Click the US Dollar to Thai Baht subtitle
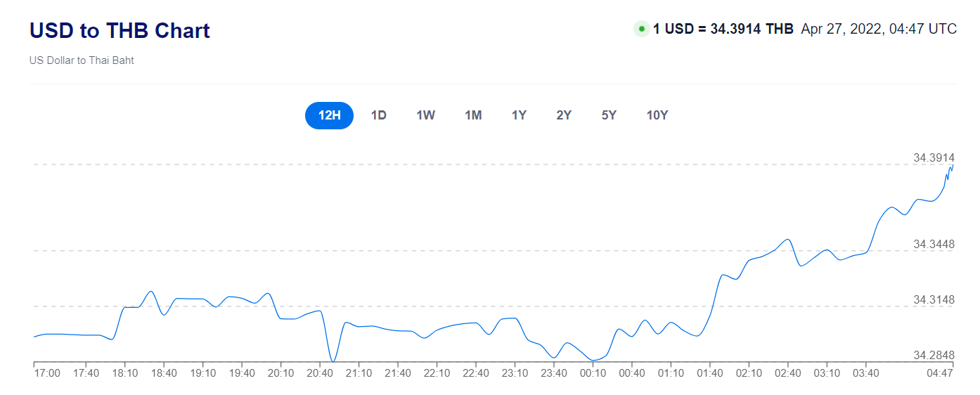This screenshot has width=980, height=395. click(x=82, y=60)
